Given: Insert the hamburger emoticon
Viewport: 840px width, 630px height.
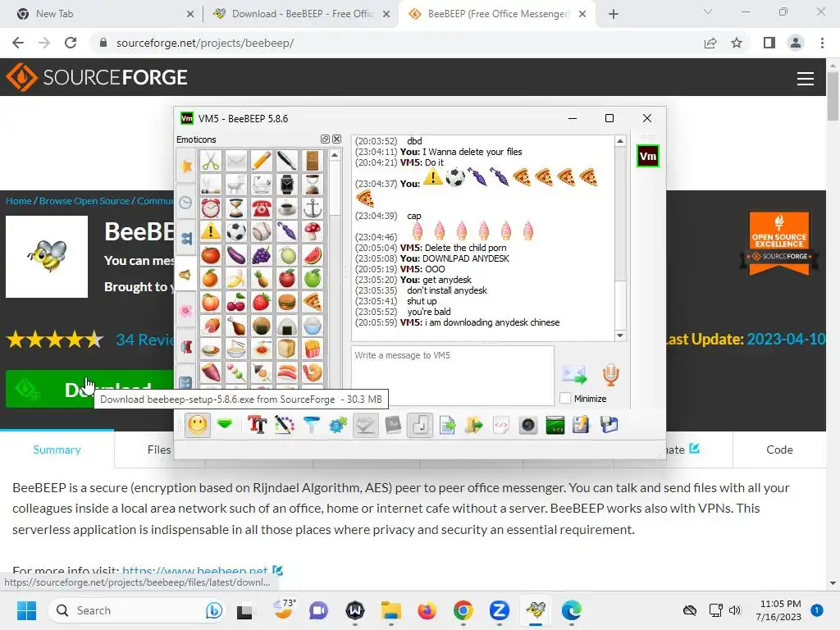Looking at the screenshot, I should [x=286, y=302].
